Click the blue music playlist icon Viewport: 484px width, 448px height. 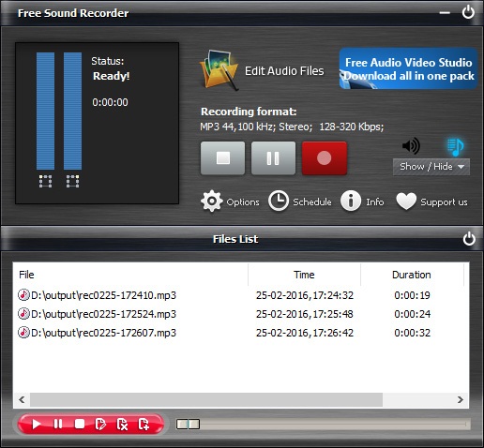click(x=455, y=147)
